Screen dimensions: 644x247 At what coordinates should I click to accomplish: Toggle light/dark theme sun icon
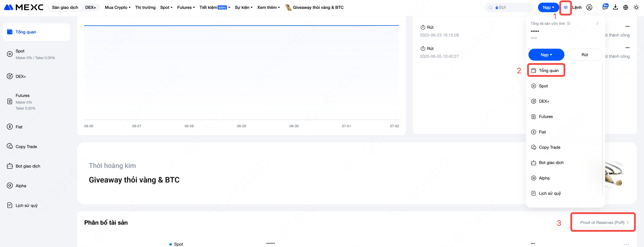[x=636, y=8]
